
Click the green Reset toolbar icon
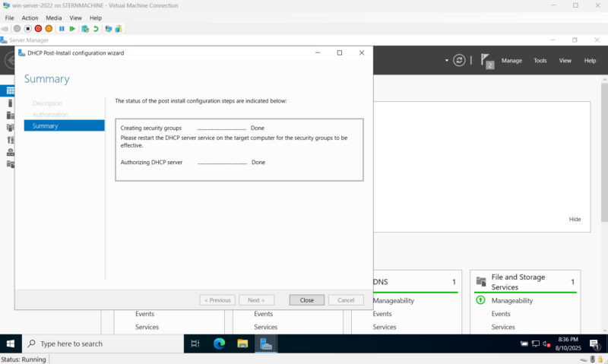coord(72,29)
